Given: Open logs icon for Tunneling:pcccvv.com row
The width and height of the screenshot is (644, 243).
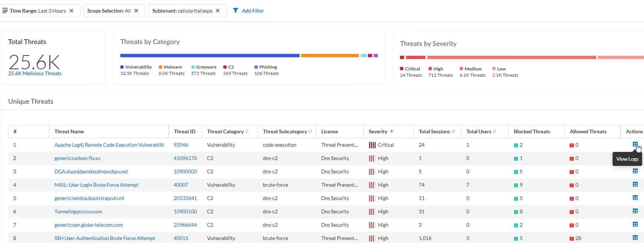Looking at the screenshot, I should (x=635, y=211).
